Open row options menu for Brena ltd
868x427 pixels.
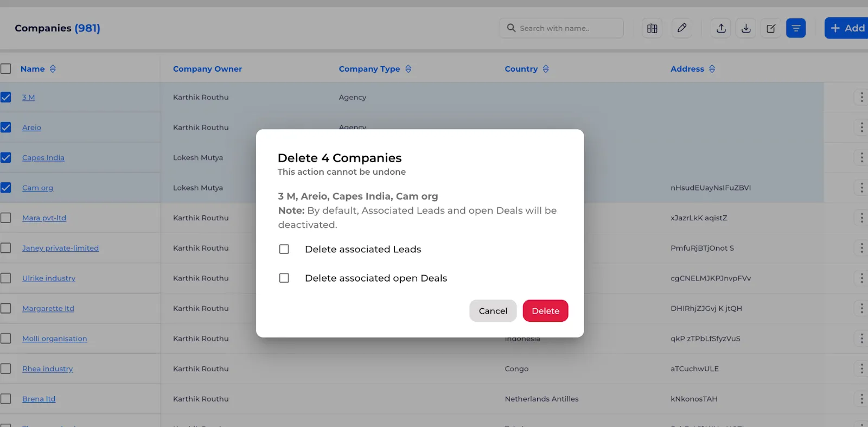(861, 399)
